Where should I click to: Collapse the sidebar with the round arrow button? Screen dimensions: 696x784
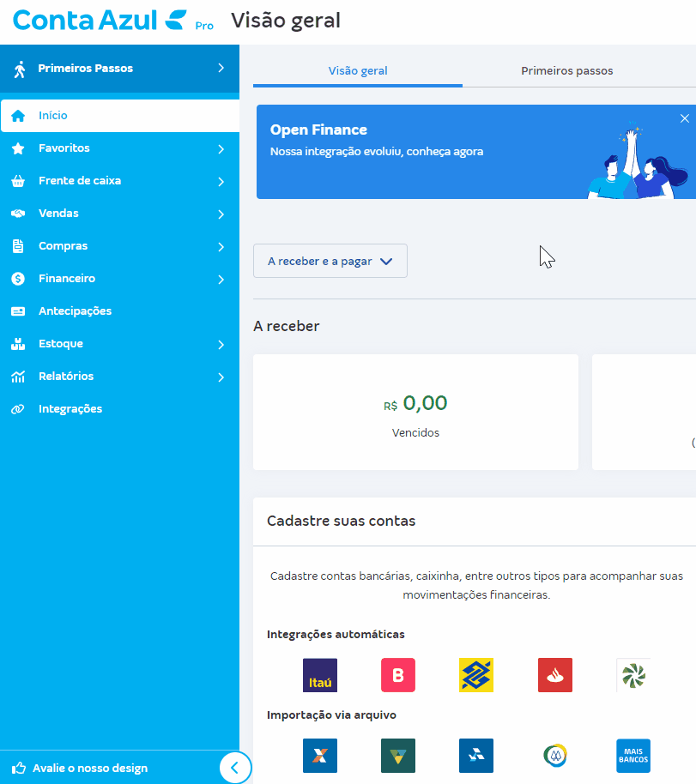click(x=234, y=768)
